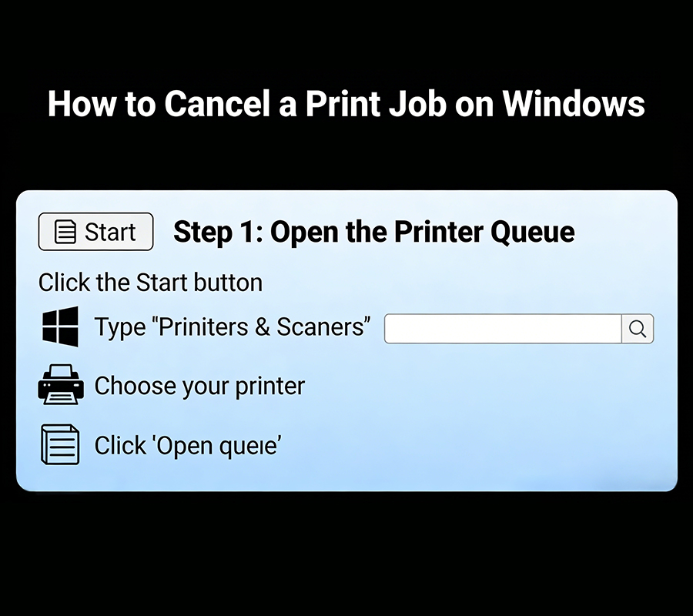Click the Start button
The image size is (693, 616).
[x=95, y=232]
